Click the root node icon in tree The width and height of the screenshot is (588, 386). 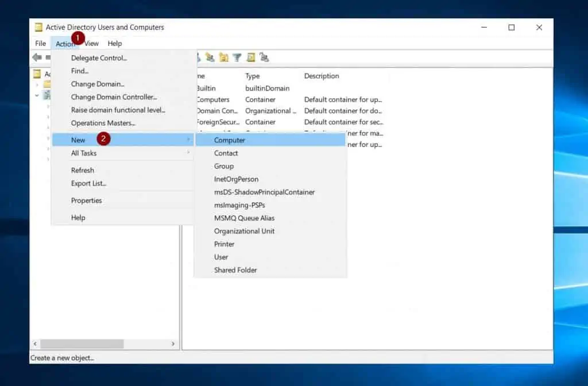[37, 74]
